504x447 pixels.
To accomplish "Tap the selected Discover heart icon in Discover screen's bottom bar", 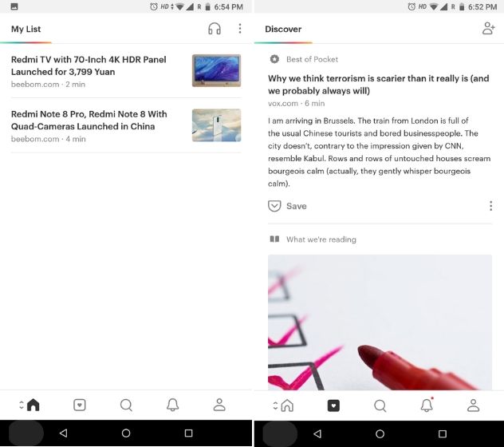I will (333, 405).
